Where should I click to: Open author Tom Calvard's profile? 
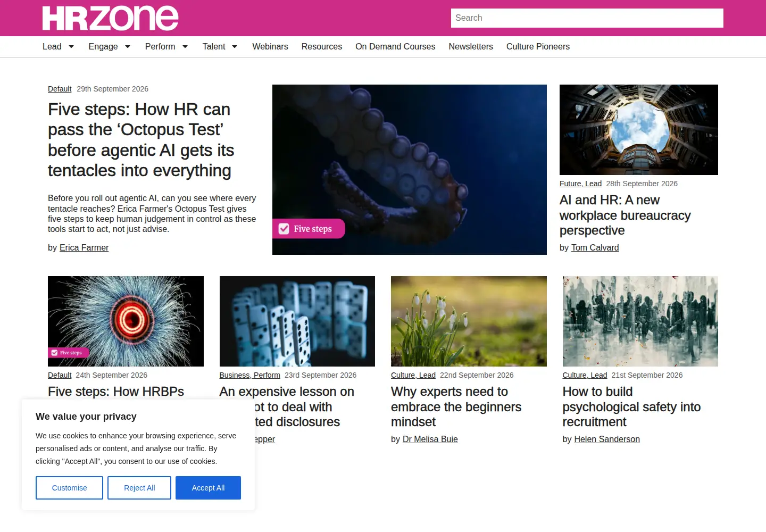(x=595, y=248)
